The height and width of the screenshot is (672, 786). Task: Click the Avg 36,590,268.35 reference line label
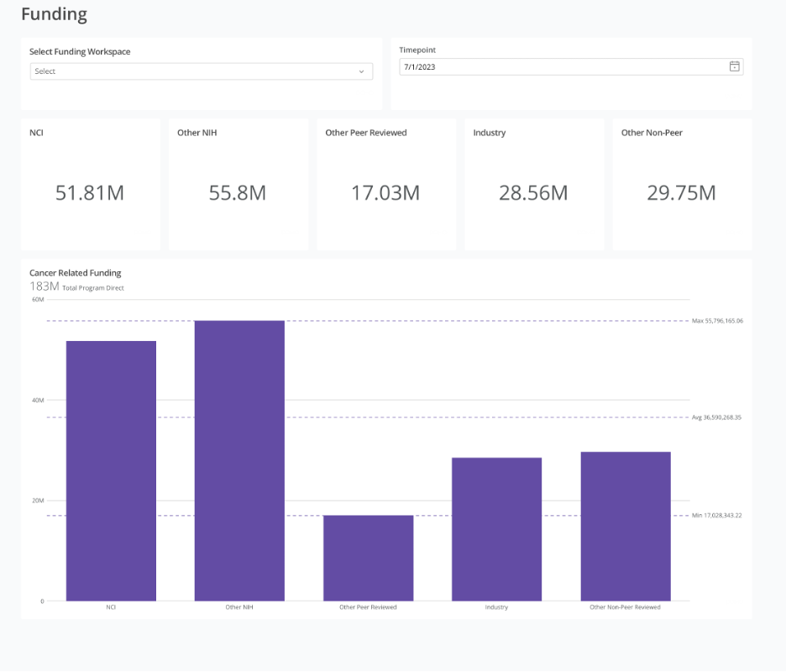pos(716,417)
